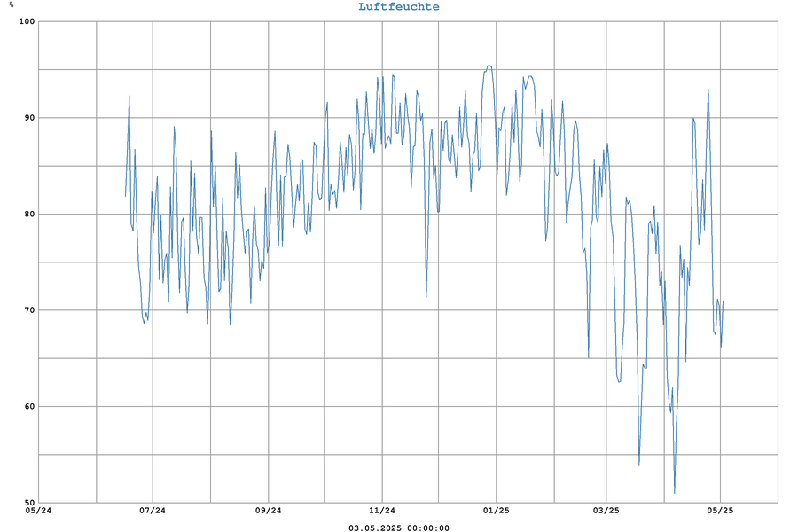Viewport: 798px width, 532px height.
Task: Click the x-axis label "11/24"
Action: click(x=382, y=511)
